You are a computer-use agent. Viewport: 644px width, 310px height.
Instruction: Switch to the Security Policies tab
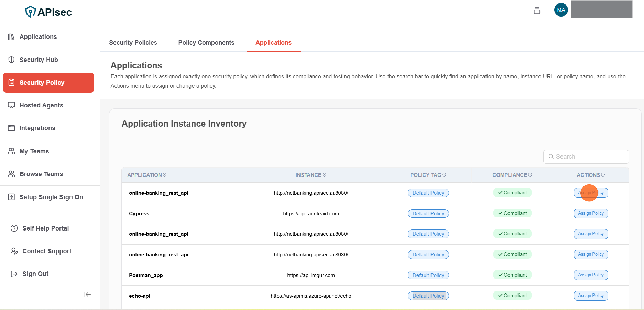(133, 43)
